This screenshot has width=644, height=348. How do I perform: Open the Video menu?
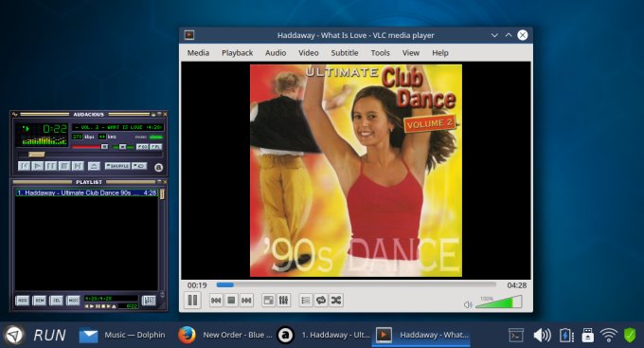pyautogui.click(x=308, y=53)
